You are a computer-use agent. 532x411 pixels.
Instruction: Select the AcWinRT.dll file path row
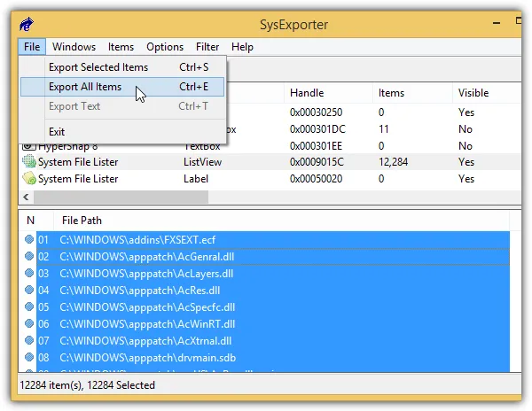point(273,324)
